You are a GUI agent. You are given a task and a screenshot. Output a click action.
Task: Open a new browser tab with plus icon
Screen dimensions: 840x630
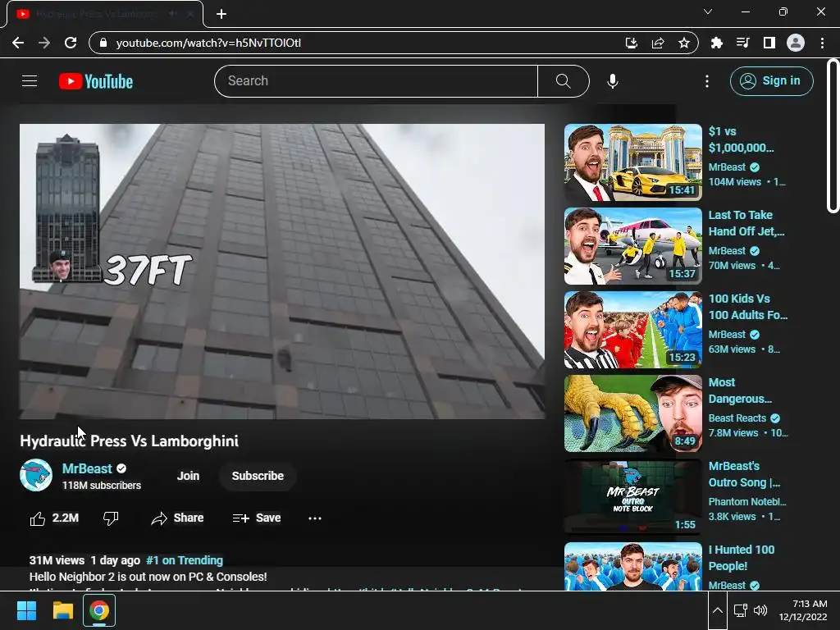coord(221,14)
